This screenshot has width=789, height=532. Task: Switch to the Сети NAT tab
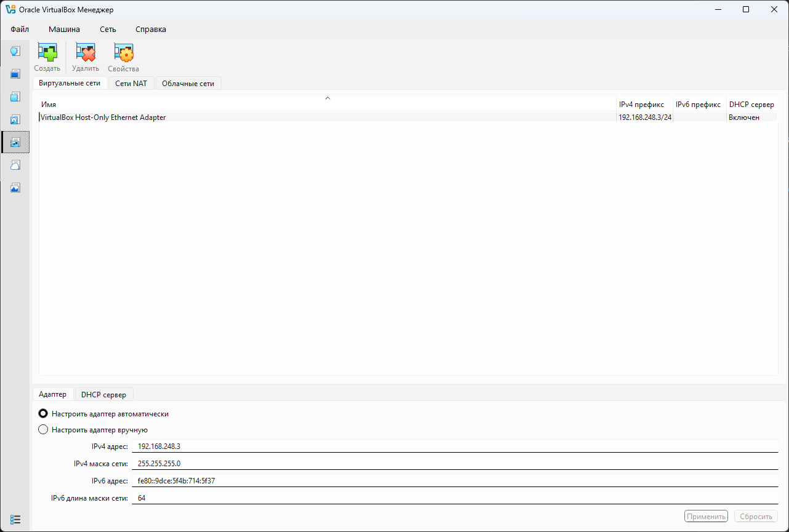tap(131, 83)
